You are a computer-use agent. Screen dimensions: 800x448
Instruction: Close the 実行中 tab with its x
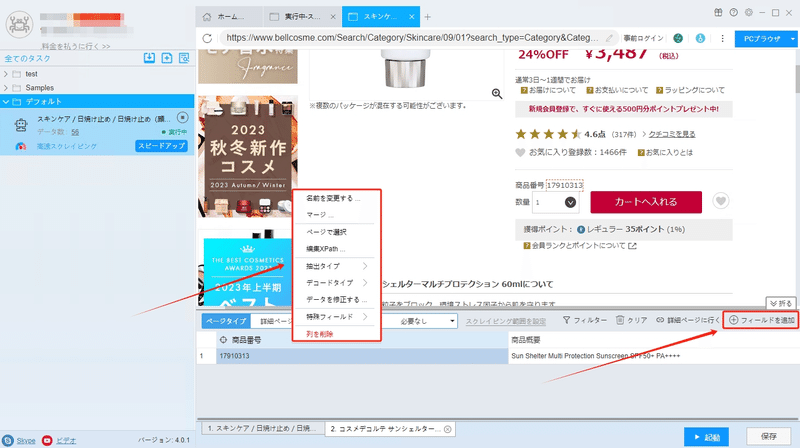(x=333, y=17)
